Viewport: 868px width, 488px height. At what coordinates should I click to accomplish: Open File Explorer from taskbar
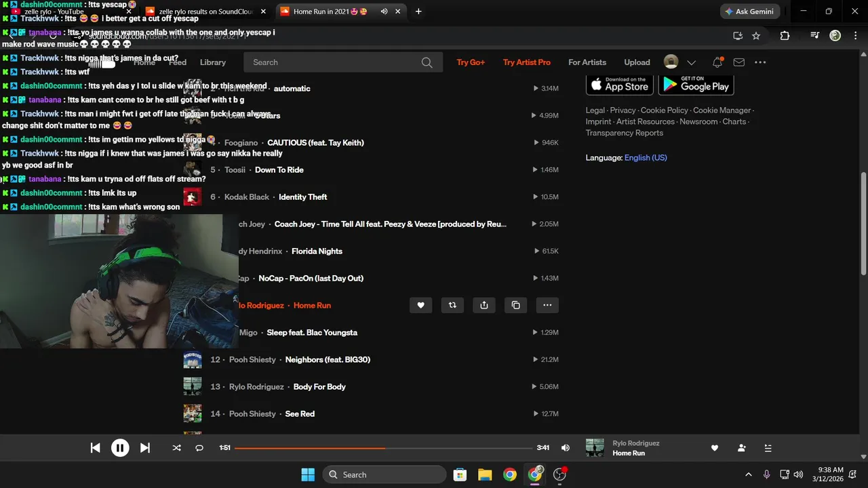pyautogui.click(x=485, y=474)
